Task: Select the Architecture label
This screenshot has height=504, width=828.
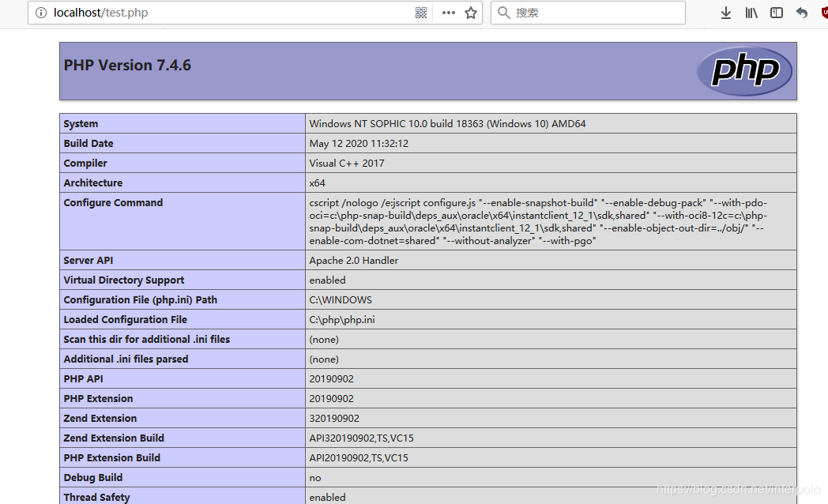Action: coord(93,182)
